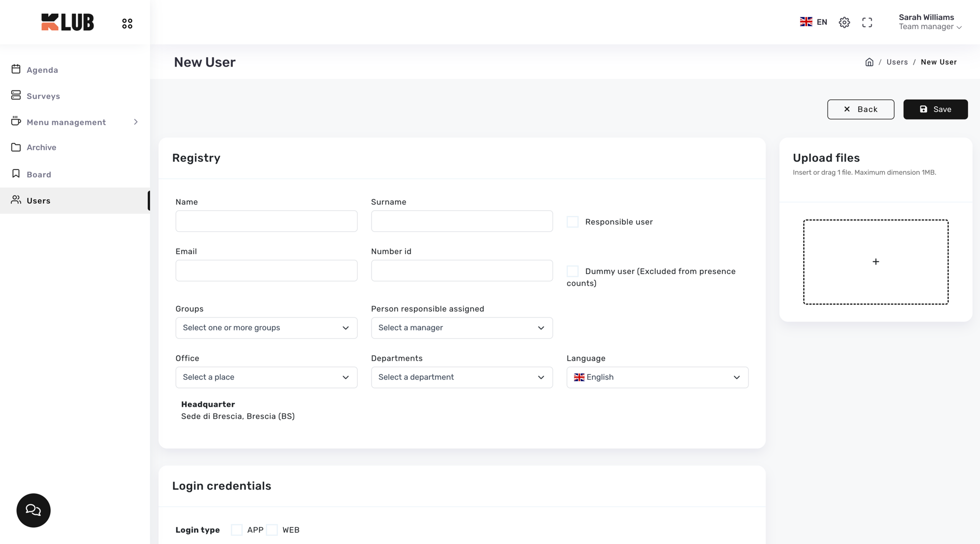This screenshot has height=544, width=980.
Task: Focus the Email input field
Action: (x=266, y=270)
